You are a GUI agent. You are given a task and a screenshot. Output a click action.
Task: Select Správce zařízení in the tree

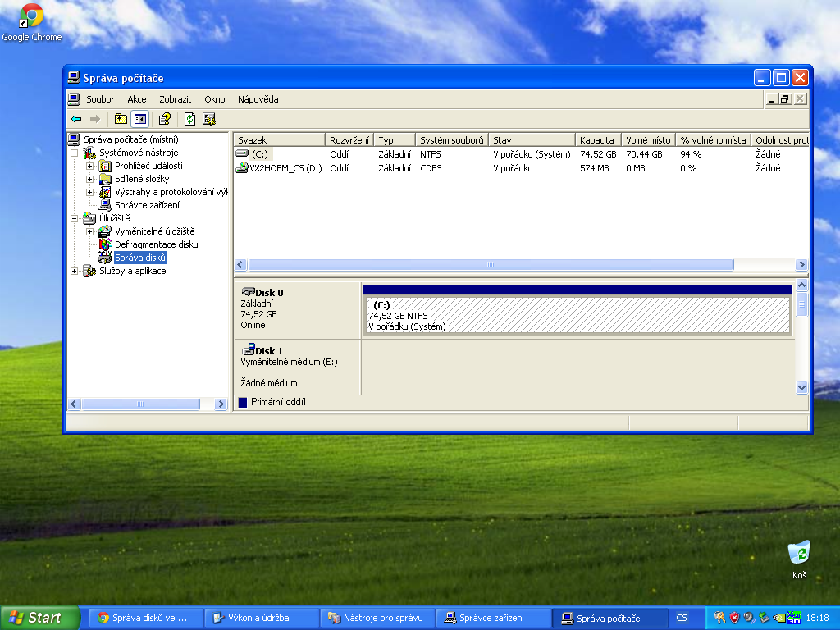click(x=148, y=205)
